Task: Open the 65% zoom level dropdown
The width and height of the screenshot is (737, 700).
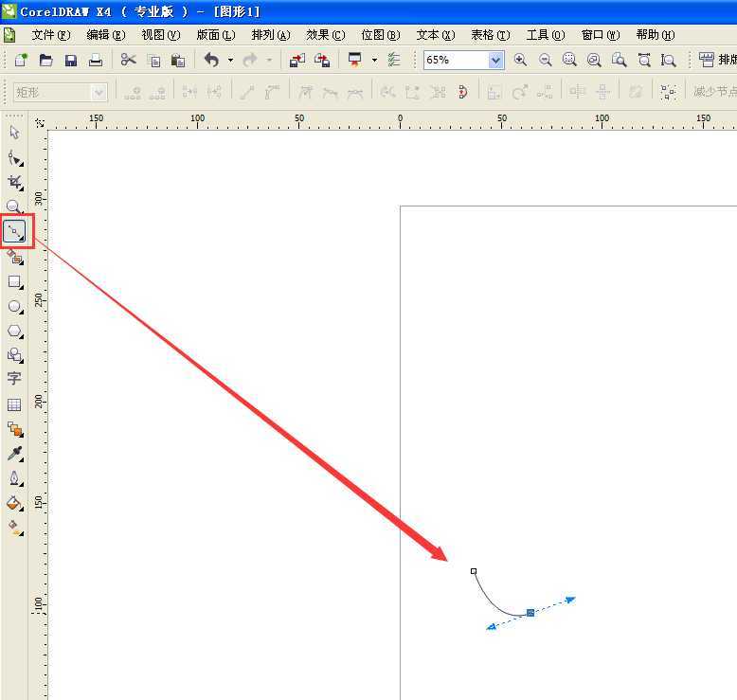Action: 496,61
